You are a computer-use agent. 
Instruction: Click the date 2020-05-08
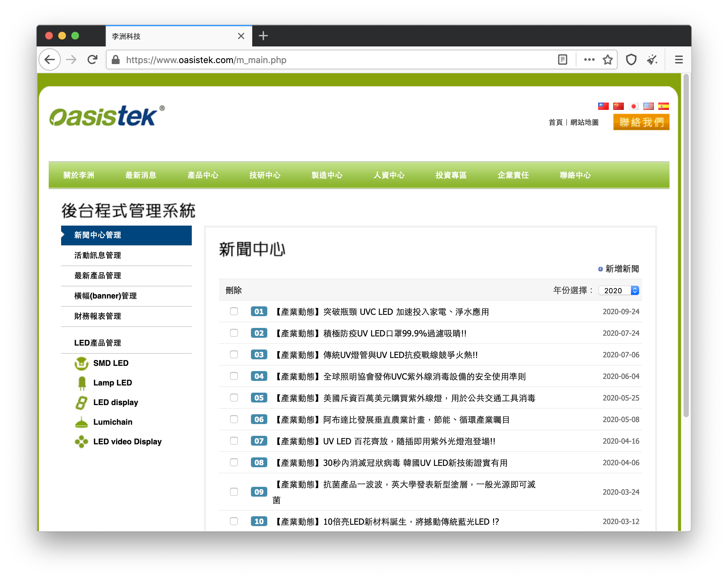tap(620, 419)
